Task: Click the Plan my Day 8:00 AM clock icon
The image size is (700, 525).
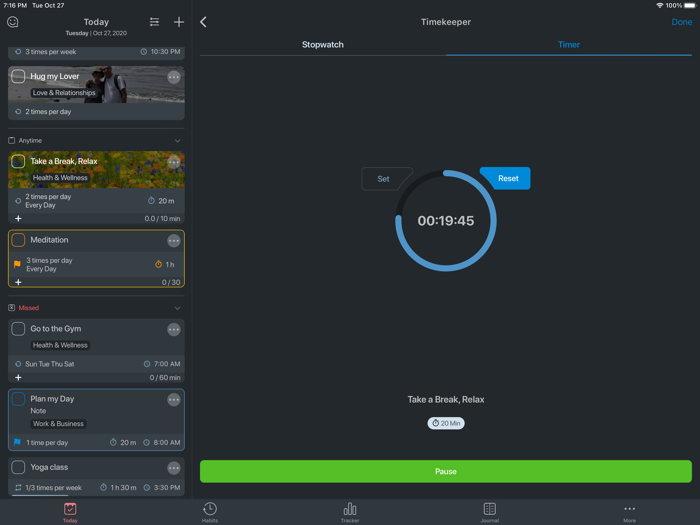Action: point(147,442)
